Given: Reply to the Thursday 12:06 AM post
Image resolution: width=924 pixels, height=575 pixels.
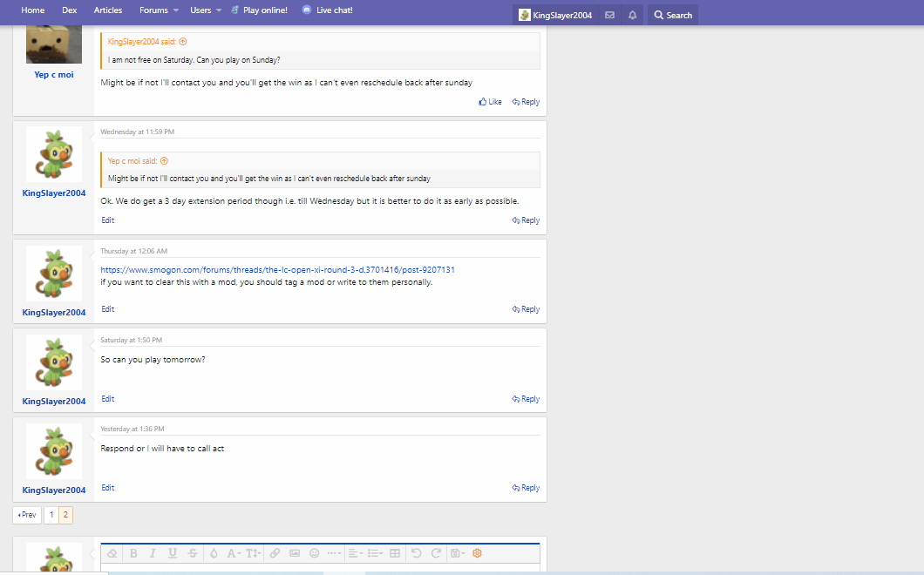Looking at the screenshot, I should (x=526, y=309).
